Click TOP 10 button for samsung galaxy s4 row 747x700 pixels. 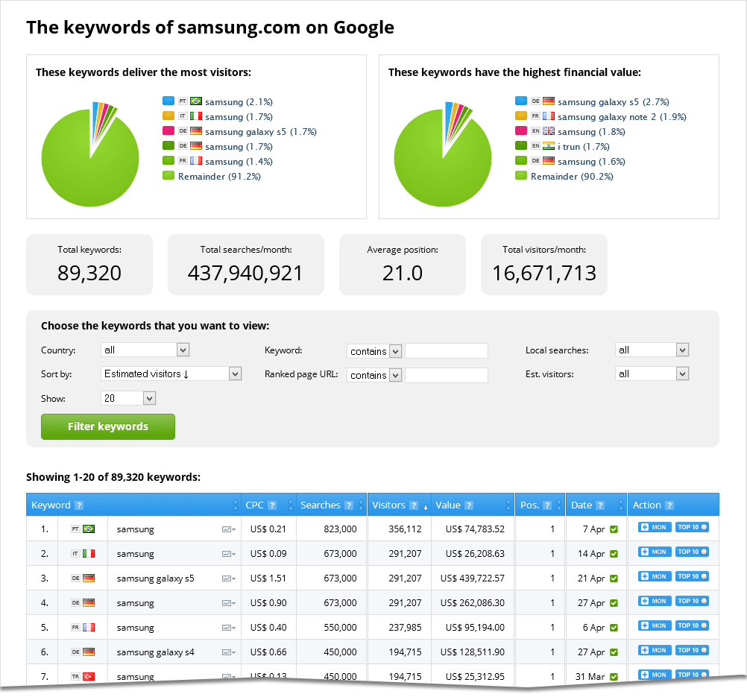692,650
